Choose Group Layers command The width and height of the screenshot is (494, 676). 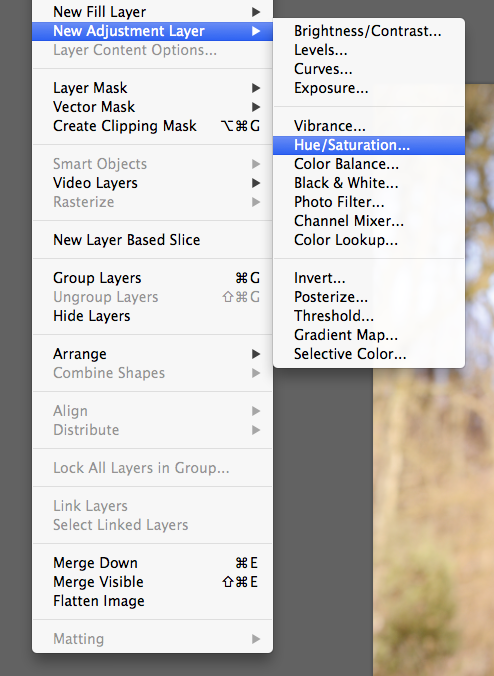[152, 278]
